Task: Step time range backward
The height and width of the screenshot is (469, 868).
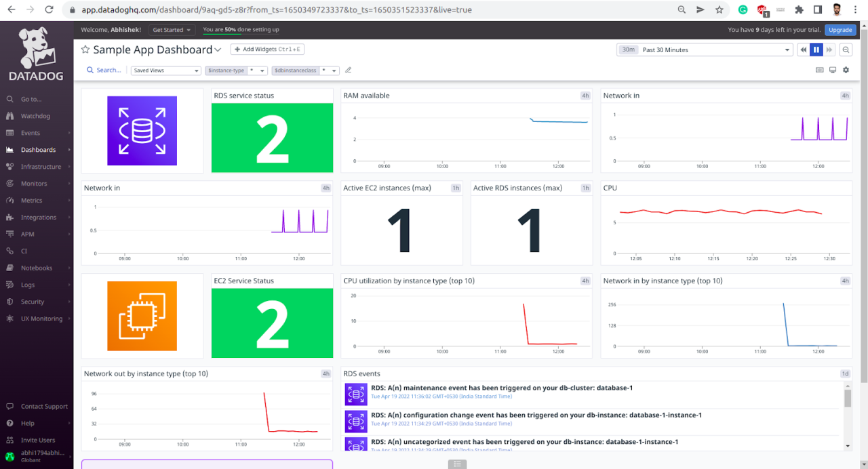Action: pyautogui.click(x=804, y=49)
